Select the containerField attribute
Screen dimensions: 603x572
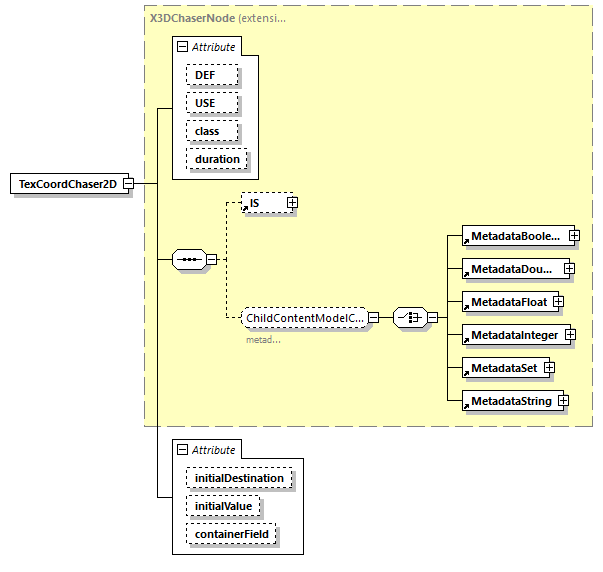230,534
